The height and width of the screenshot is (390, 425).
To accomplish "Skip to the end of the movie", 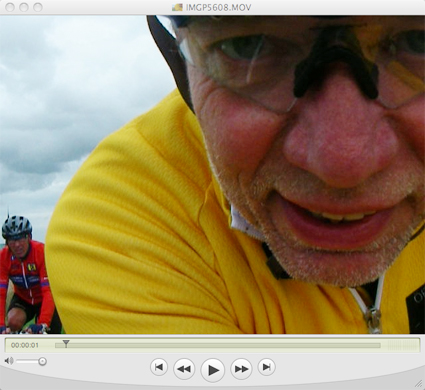I will coord(266,367).
